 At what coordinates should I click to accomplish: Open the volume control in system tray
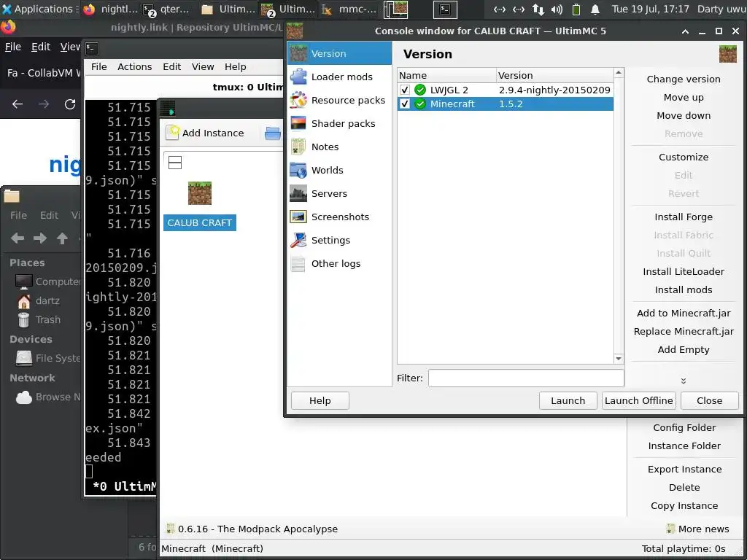(x=557, y=9)
